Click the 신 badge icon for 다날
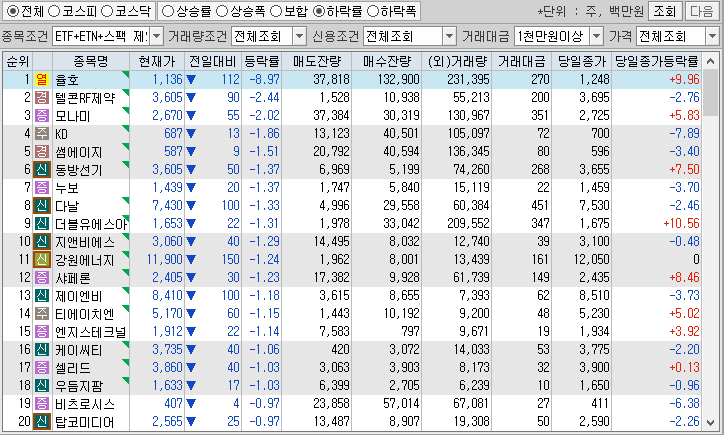Viewport: 724px width, 435px height. point(42,205)
